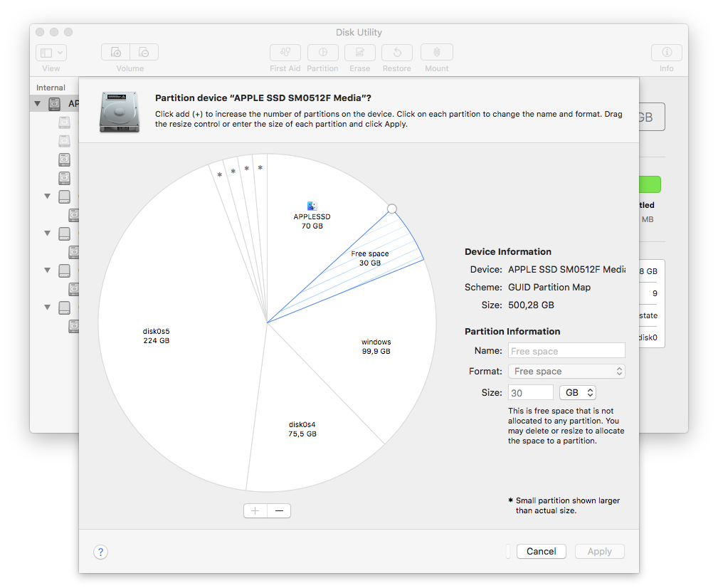Open help with the question mark button
The height and width of the screenshot is (588, 718).
tap(101, 552)
